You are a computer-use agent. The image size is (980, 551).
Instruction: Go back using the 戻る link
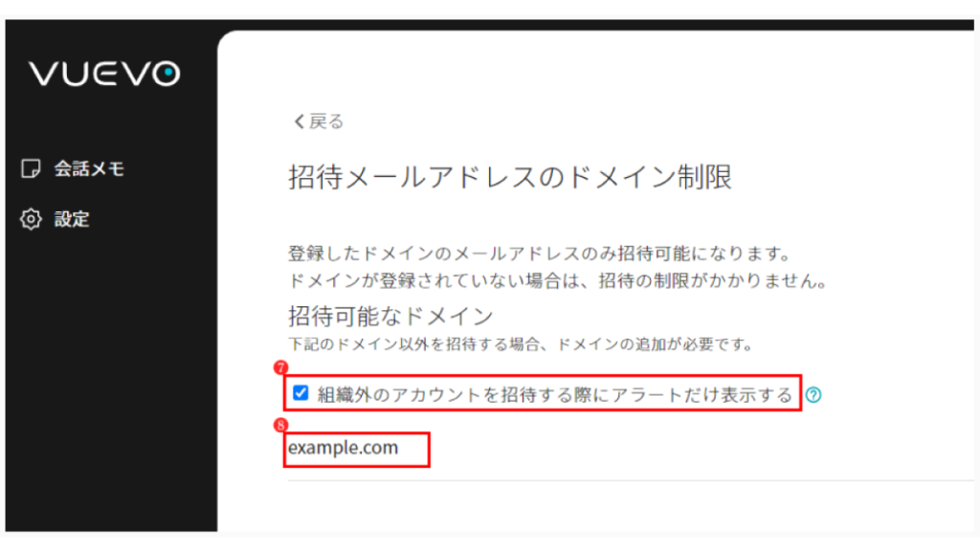pos(319,121)
